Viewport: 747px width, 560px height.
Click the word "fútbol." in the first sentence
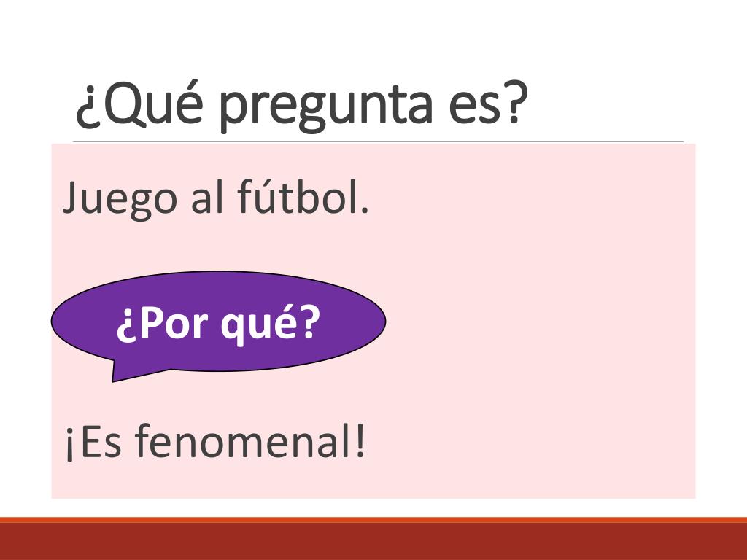click(x=303, y=197)
